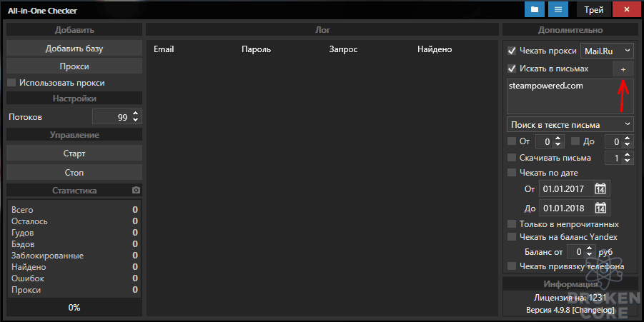The width and height of the screenshot is (644, 322).
Task: Click the Пароль column header
Action: click(x=257, y=49)
